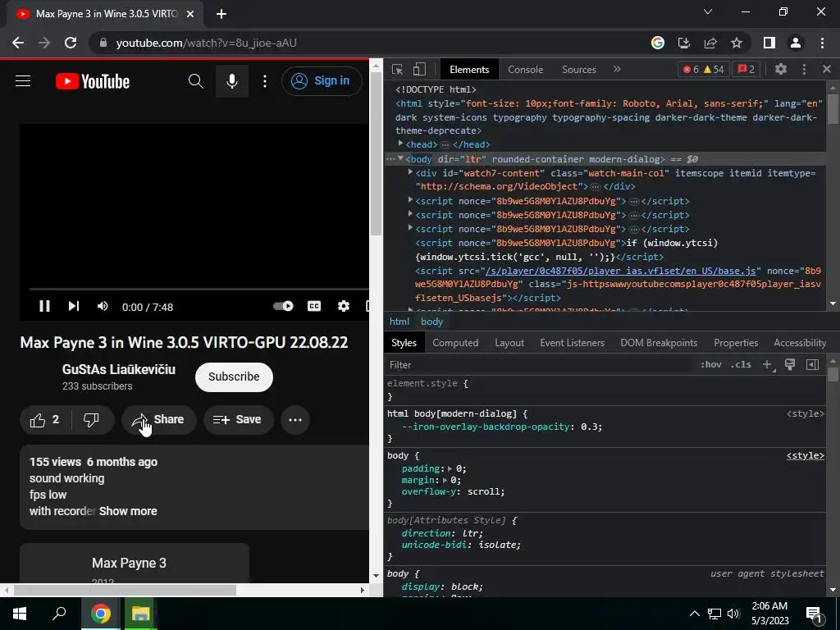Reload the page in Chrome
840x630 pixels.
click(x=71, y=43)
